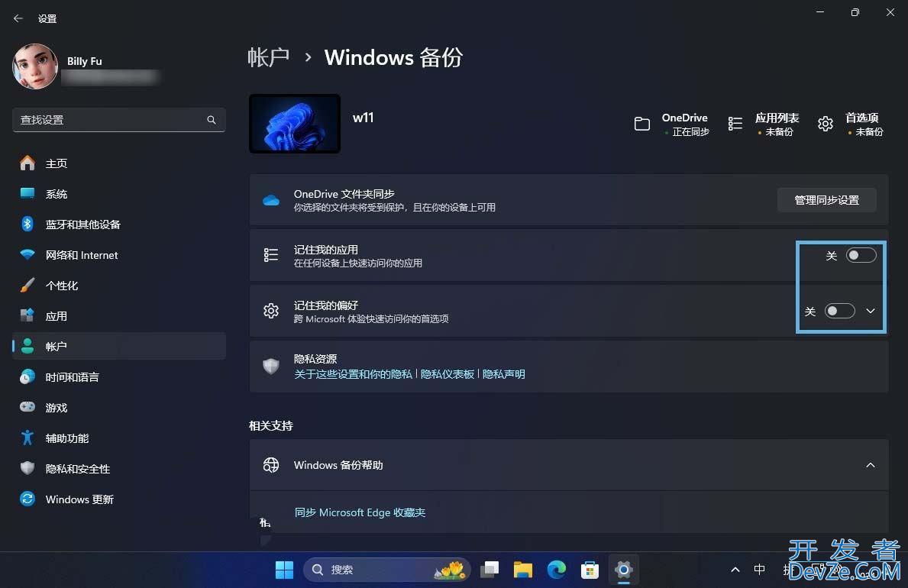This screenshot has height=588, width=908.
Task: Minimize the 设置 window
Action: point(820,12)
